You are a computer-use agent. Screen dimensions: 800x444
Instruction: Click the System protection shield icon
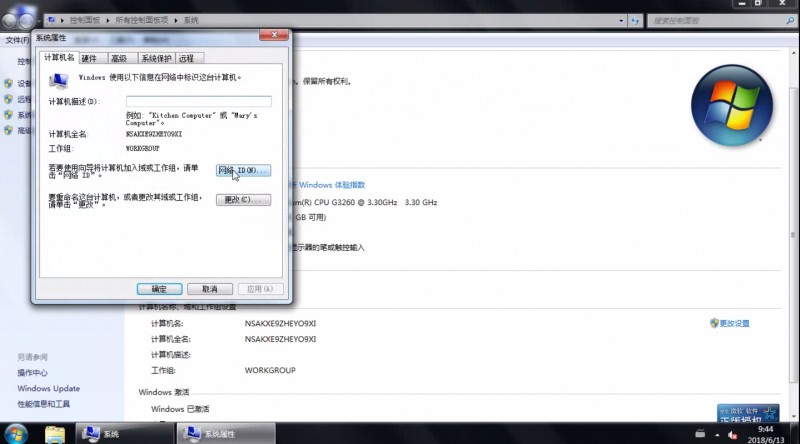[8, 115]
